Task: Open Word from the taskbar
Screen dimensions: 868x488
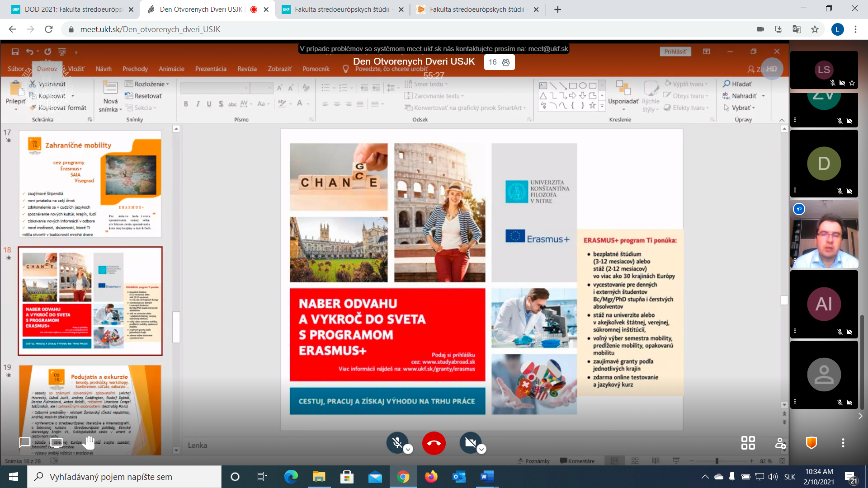Action: coord(487,477)
